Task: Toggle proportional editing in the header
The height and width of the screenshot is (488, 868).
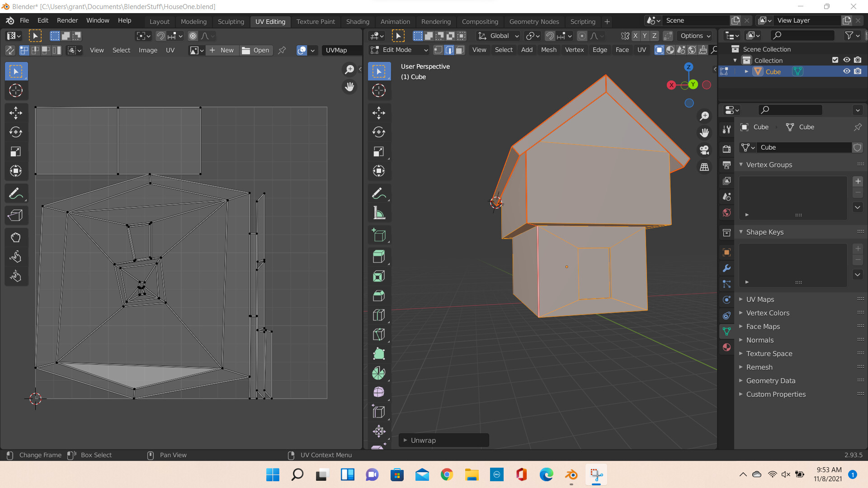Action: point(582,36)
